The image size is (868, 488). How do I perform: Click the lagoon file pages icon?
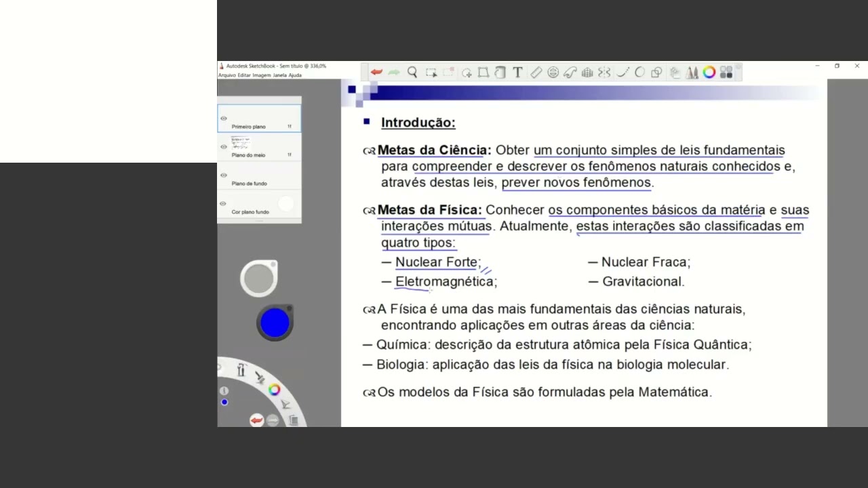click(293, 421)
